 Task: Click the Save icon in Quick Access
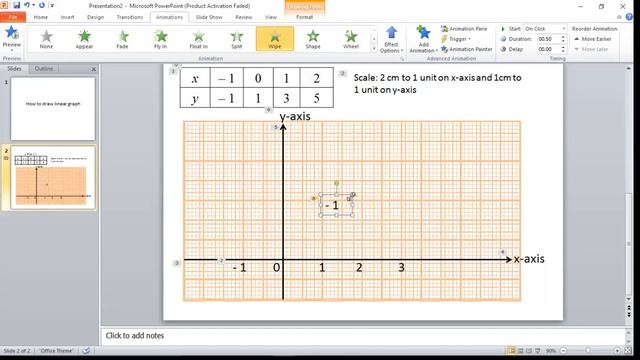[x=17, y=5]
